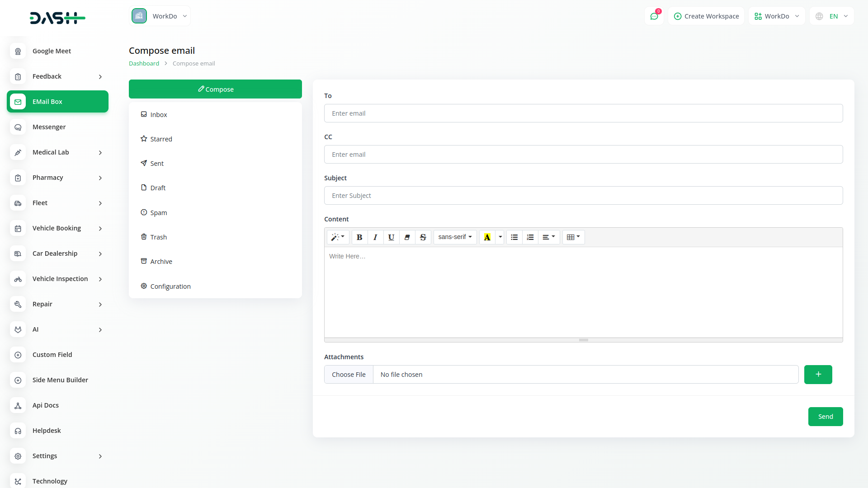This screenshot has height=488, width=868.
Task: Go to Dashboard breadcrumb link
Action: 144,64
